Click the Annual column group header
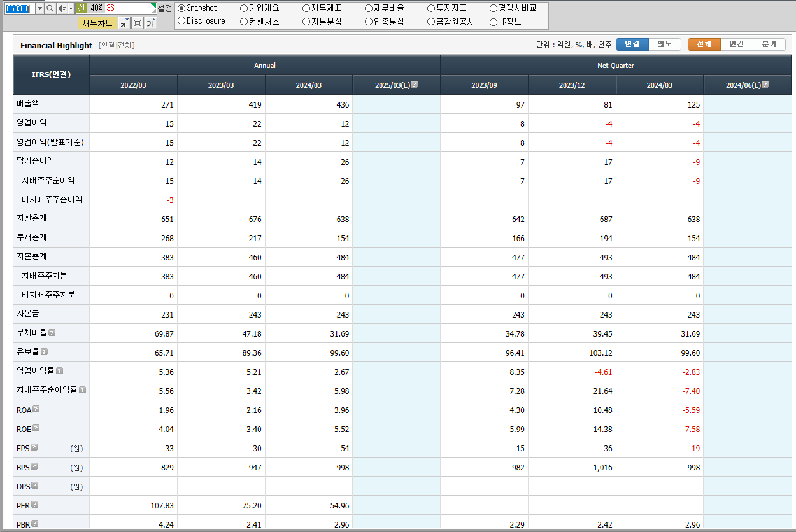Image resolution: width=796 pixels, height=532 pixels. click(x=265, y=66)
